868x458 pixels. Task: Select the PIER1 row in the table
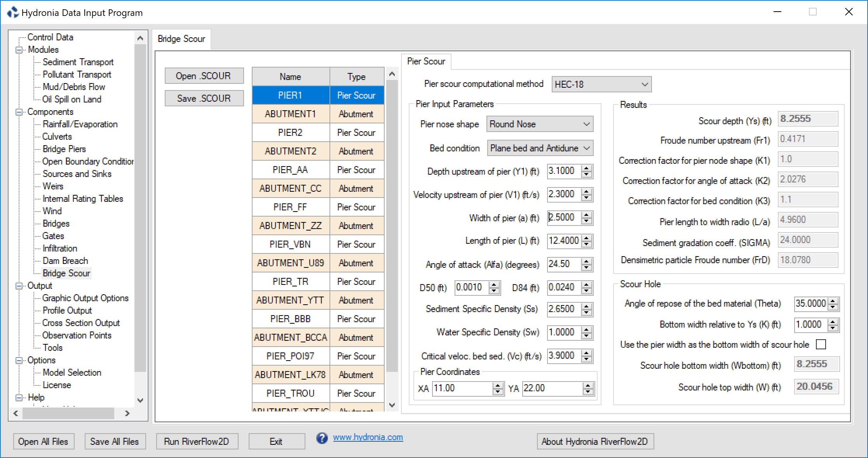click(318, 95)
